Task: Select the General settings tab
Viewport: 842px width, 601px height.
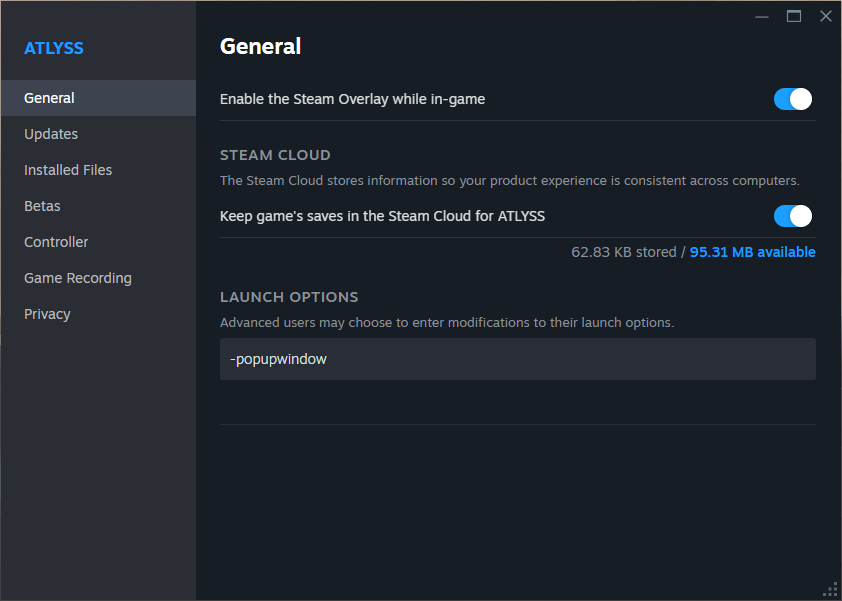Action: click(50, 98)
